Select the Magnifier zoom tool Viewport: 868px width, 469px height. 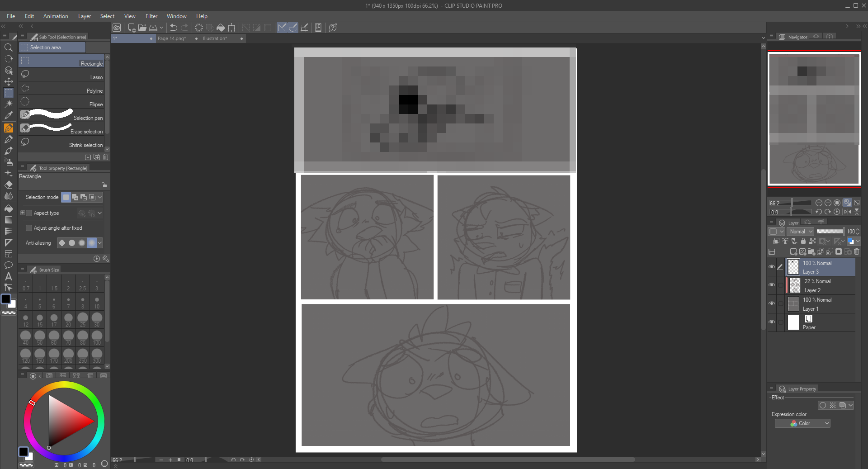tap(8, 47)
